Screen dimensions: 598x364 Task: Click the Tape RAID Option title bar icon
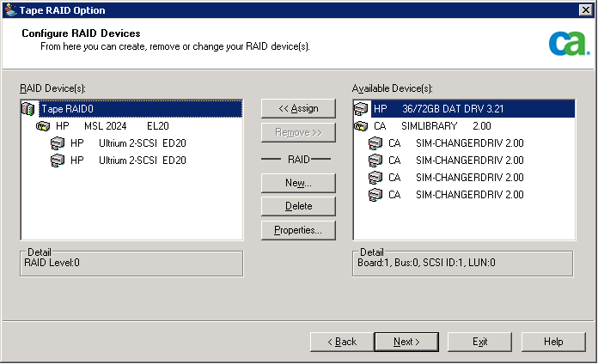(10, 10)
